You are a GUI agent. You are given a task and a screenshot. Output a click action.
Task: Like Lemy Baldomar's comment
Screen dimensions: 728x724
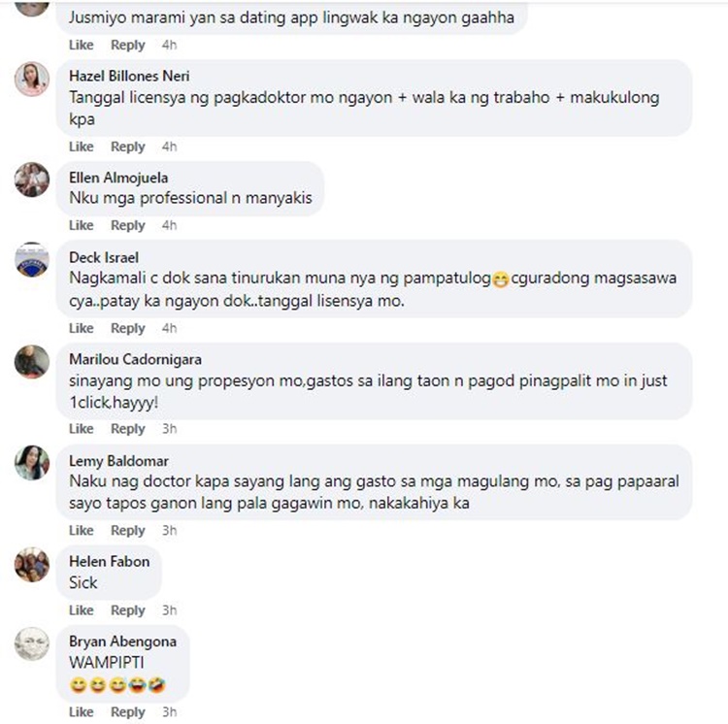tap(82, 531)
